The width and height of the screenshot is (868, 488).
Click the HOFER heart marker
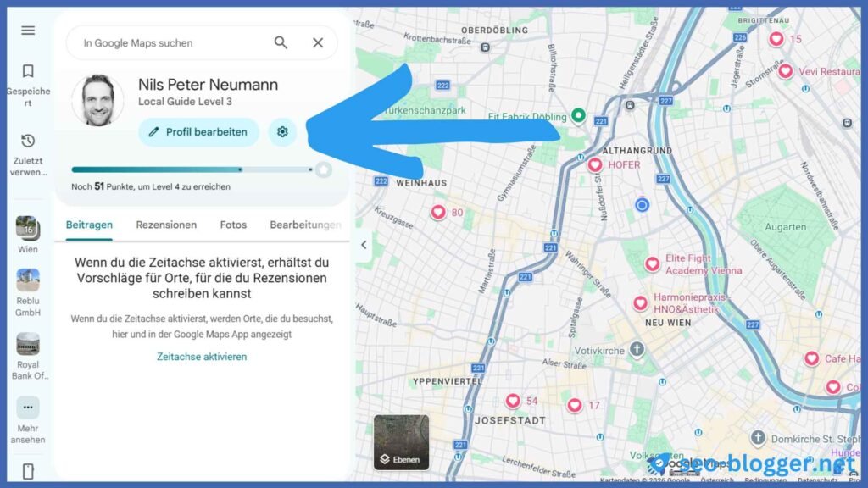pyautogui.click(x=594, y=165)
